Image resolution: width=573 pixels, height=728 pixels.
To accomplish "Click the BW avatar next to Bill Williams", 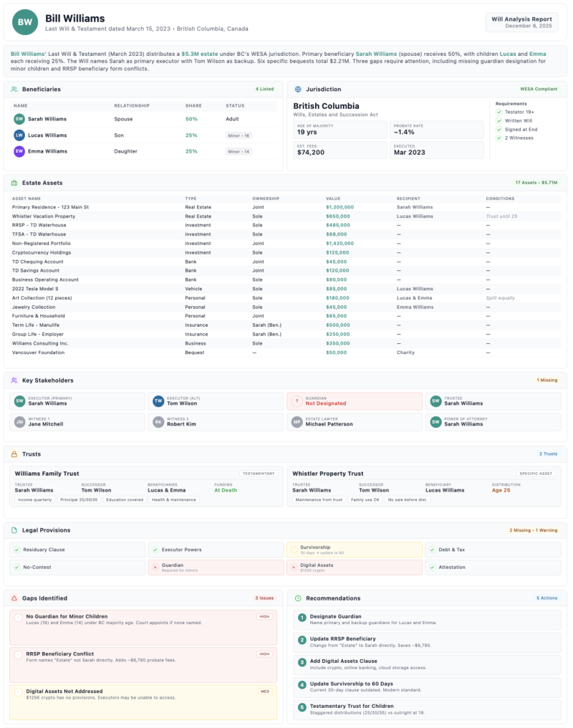I will click(x=25, y=22).
